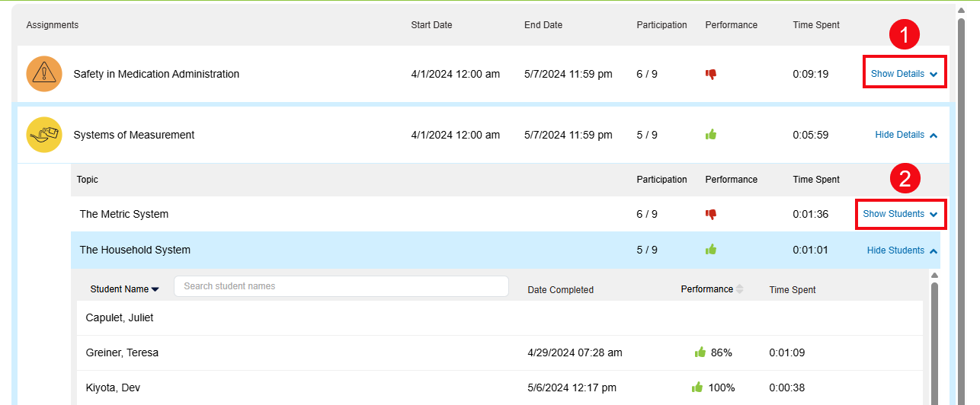Viewport: 980px width, 405px height.
Task: Click the student list inner scrollbar
Action: pyautogui.click(x=934, y=343)
